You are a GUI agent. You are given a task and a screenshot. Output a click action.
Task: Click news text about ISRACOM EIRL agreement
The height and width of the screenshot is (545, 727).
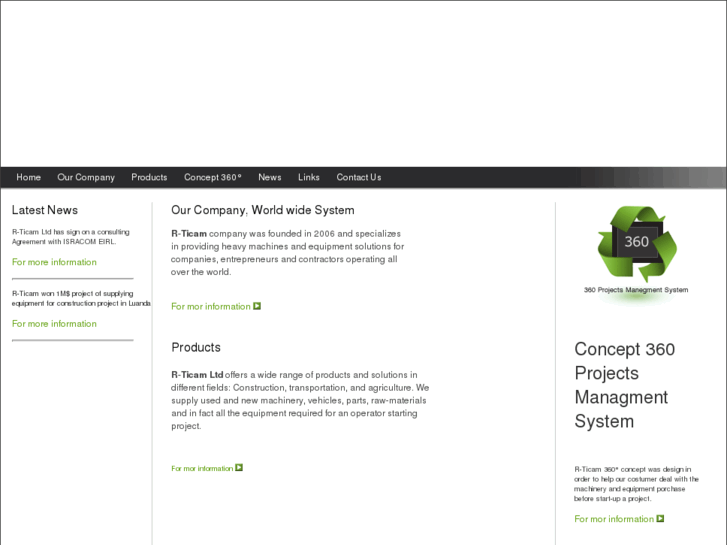tap(70, 237)
